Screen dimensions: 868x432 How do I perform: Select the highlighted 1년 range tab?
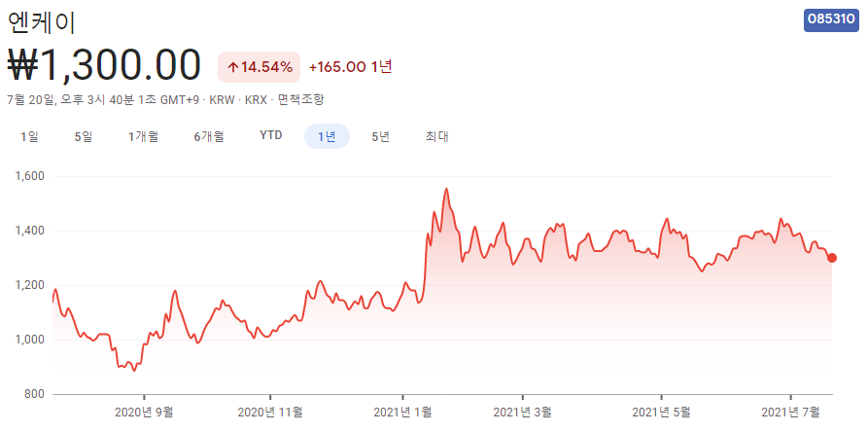coord(328,137)
